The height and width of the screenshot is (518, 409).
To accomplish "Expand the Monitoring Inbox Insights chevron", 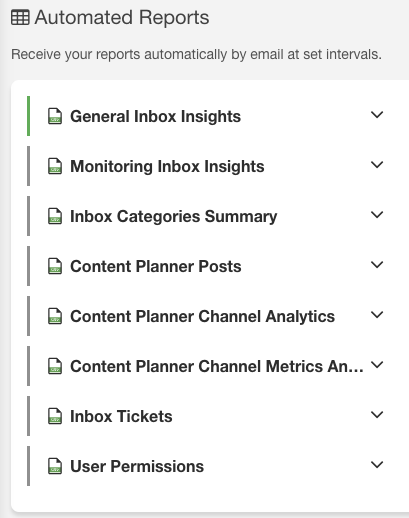I will pos(377,165).
